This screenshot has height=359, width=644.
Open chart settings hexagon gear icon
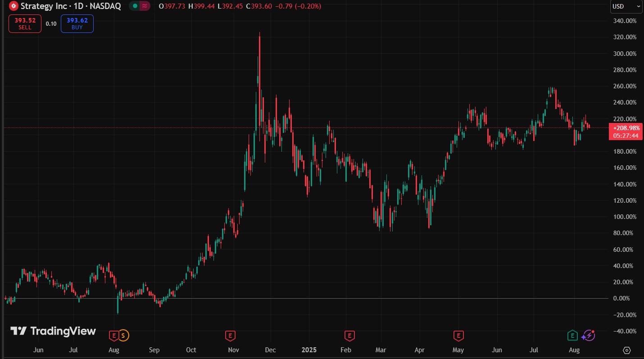pyautogui.click(x=627, y=350)
